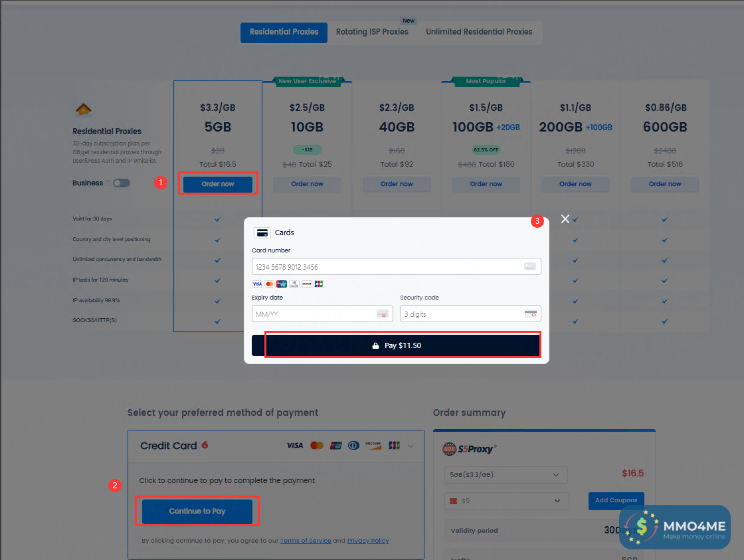Image resolution: width=744 pixels, height=560 pixels.
Task: Click the JCB logo under card number
Action: pyautogui.click(x=319, y=284)
